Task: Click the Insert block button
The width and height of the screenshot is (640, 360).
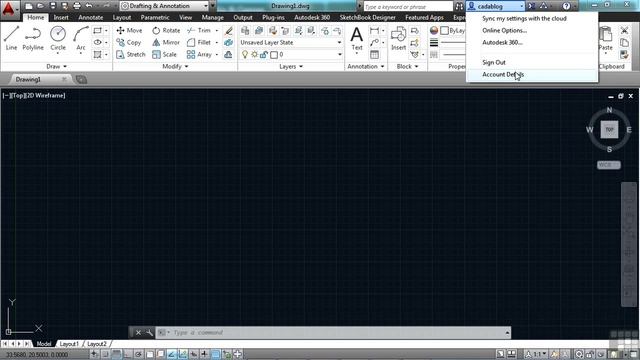Action: (398, 40)
